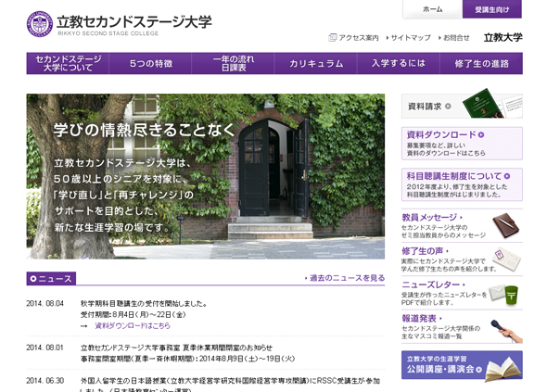Viewport: 547px width, 392px height.
Task: Click news headline 秋学期科目聴講生の受付を開始しました
Action: 144,304
